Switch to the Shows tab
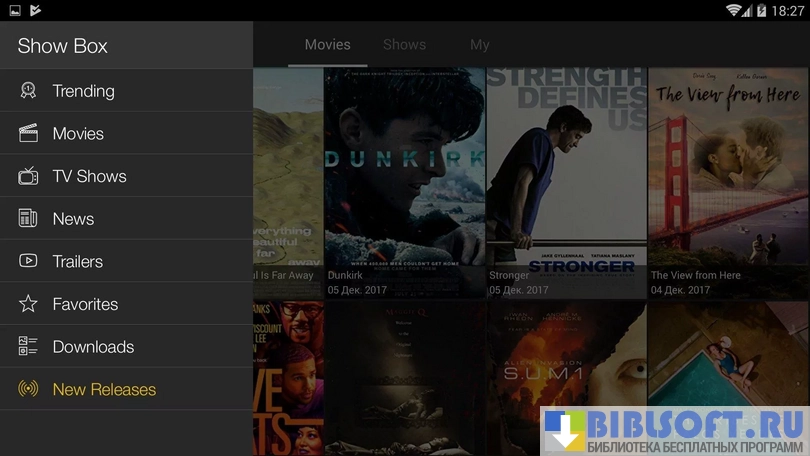 [x=404, y=45]
